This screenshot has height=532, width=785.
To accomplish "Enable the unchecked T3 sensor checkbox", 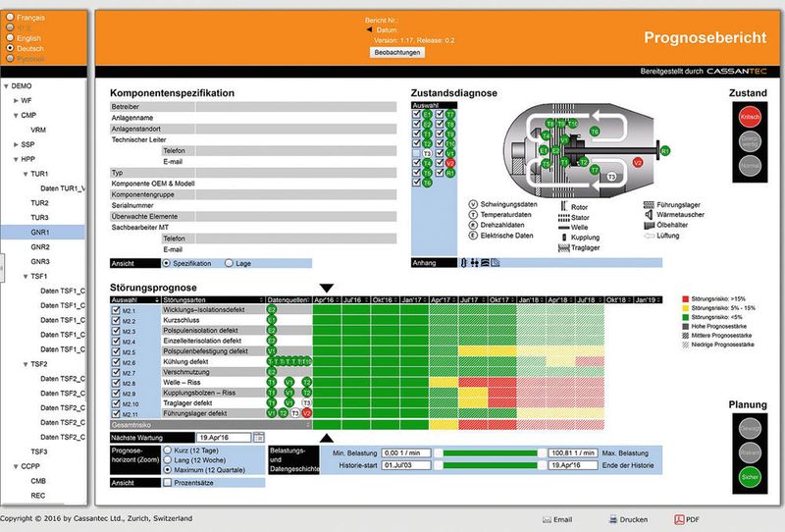I will (x=416, y=153).
